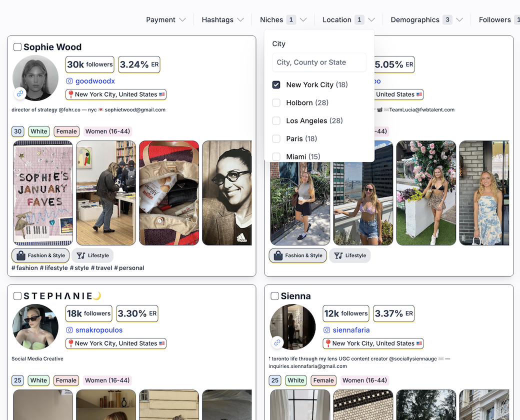Click the City, County or State search field
520x420 pixels.
(x=319, y=62)
